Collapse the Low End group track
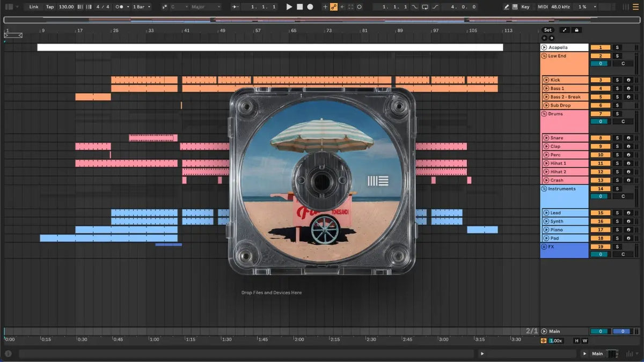Image resolution: width=644 pixels, height=362 pixels. pos(544,56)
